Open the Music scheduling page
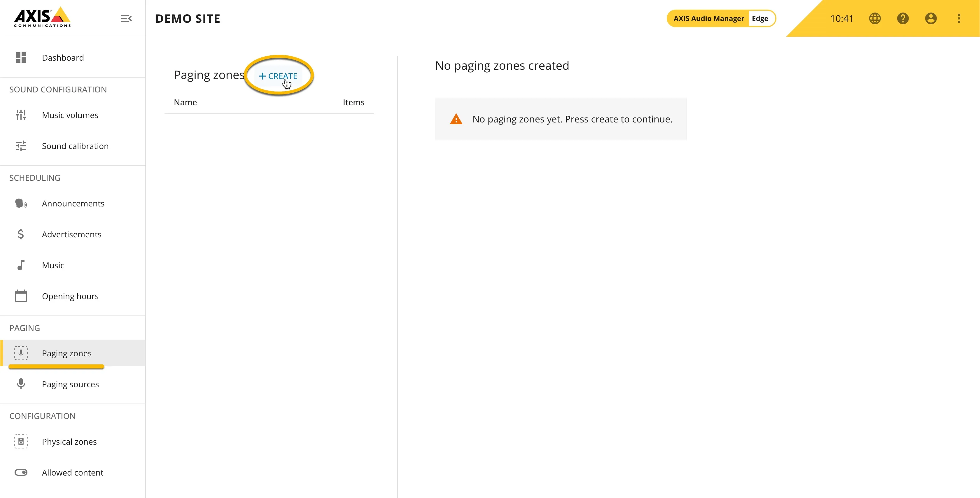The height and width of the screenshot is (498, 980). (73, 265)
